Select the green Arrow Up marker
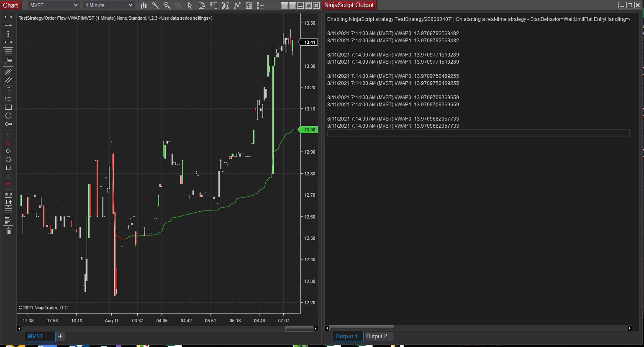Screen dimensions: 644x347 8,134
